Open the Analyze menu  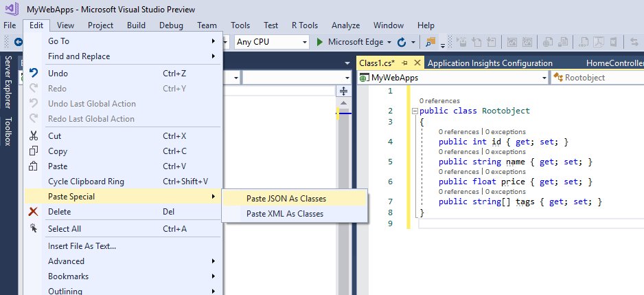pos(346,25)
